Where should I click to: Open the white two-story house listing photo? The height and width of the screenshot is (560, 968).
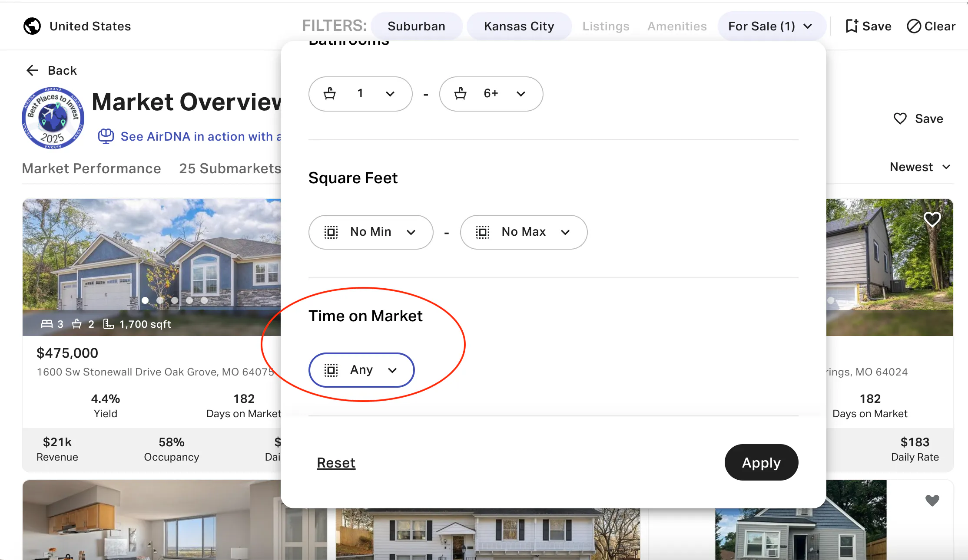pyautogui.click(x=488, y=534)
